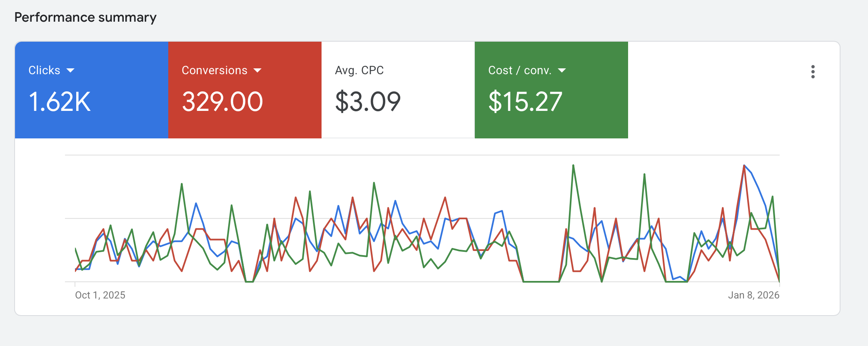868x346 pixels.
Task: Click the Conversions label text
Action: (214, 70)
